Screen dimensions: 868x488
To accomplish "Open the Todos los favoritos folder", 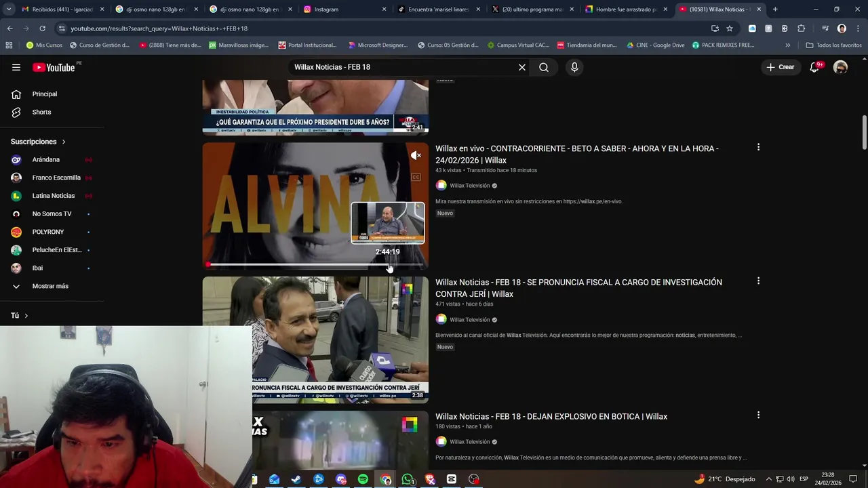I will 833,45.
